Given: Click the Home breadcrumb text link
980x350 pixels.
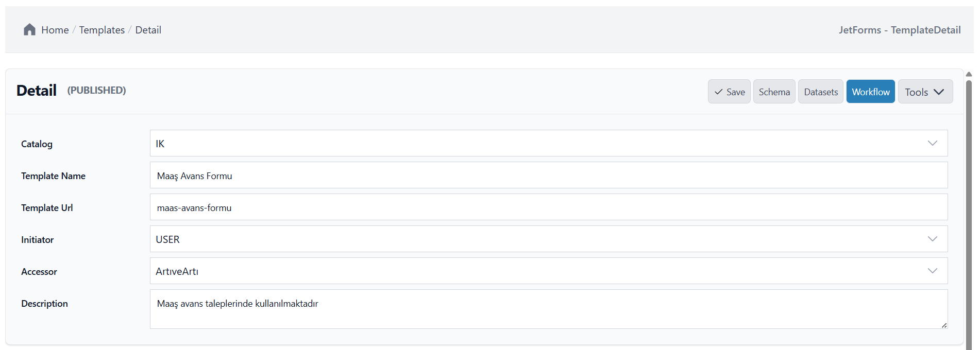Looking at the screenshot, I should point(55,30).
